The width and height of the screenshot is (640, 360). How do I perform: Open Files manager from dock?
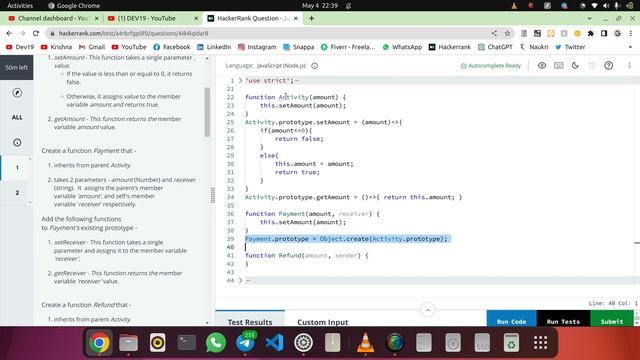128,343
